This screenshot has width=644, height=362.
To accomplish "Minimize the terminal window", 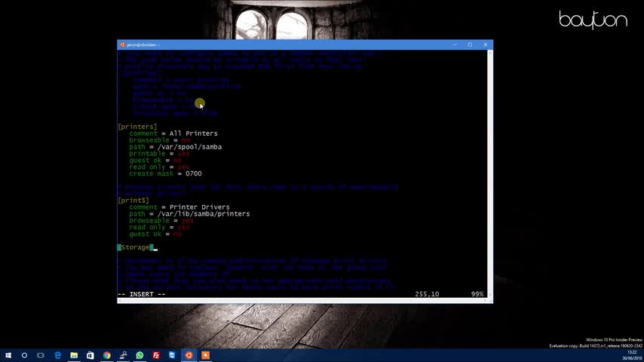I will 455,44.
